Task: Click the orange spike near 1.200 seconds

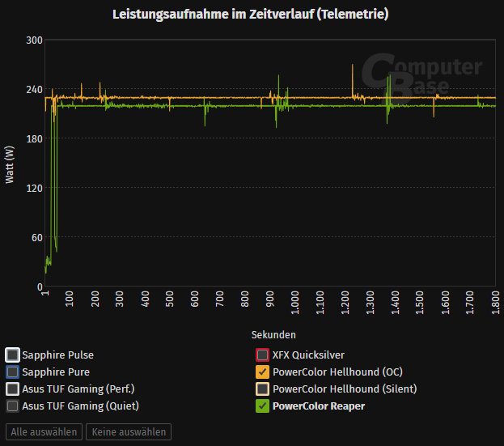Action: 352,80
